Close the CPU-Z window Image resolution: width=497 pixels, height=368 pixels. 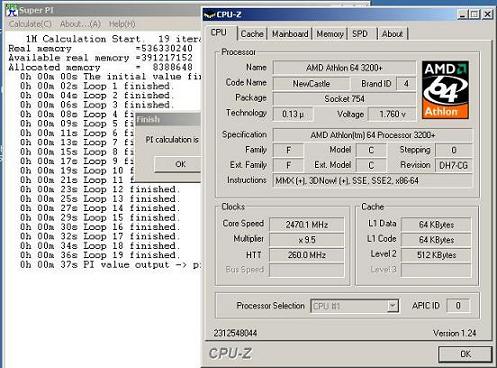tap(487, 14)
